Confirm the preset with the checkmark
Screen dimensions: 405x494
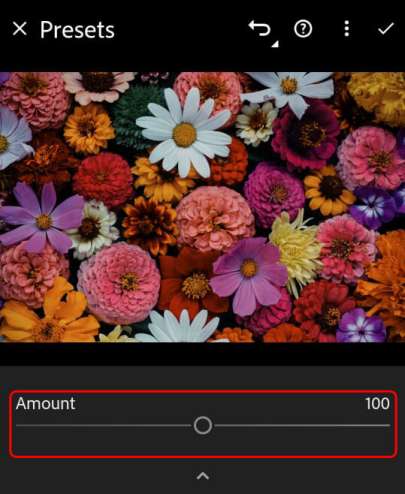(386, 29)
